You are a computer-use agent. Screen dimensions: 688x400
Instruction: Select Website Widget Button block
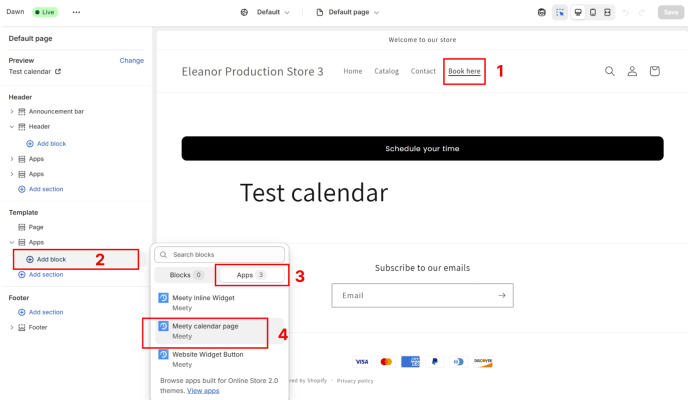click(219, 359)
